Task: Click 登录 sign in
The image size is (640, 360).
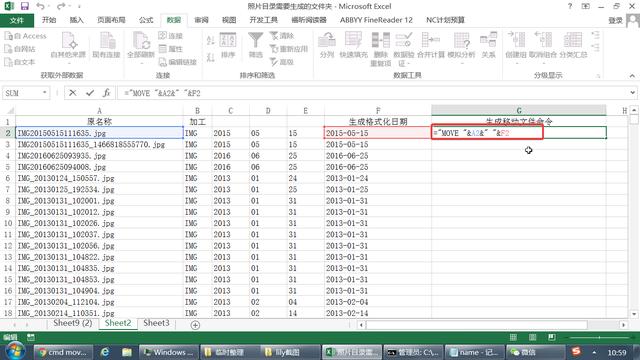Action: [615, 20]
